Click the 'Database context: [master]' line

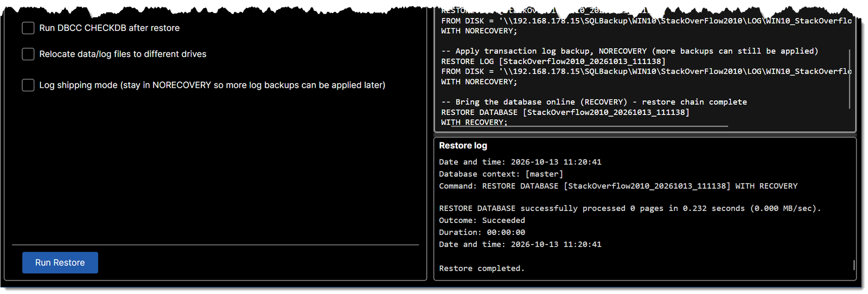pyautogui.click(x=501, y=174)
